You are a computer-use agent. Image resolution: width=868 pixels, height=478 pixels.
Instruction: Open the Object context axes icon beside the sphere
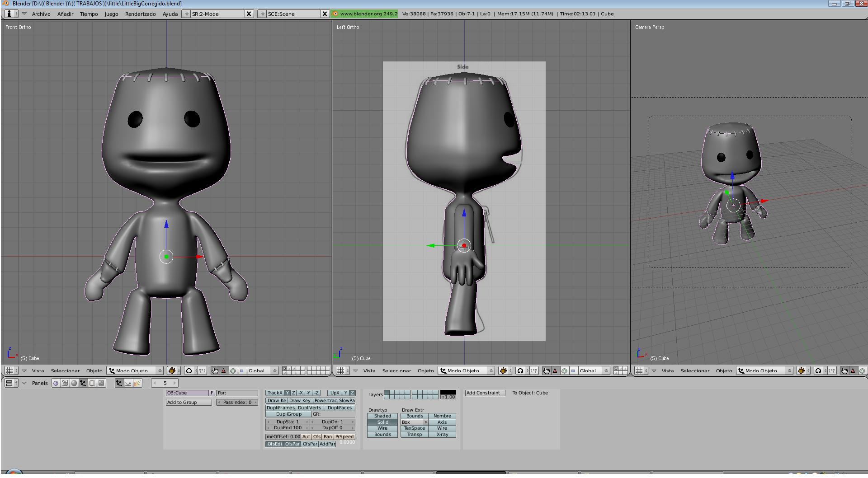coord(83,383)
